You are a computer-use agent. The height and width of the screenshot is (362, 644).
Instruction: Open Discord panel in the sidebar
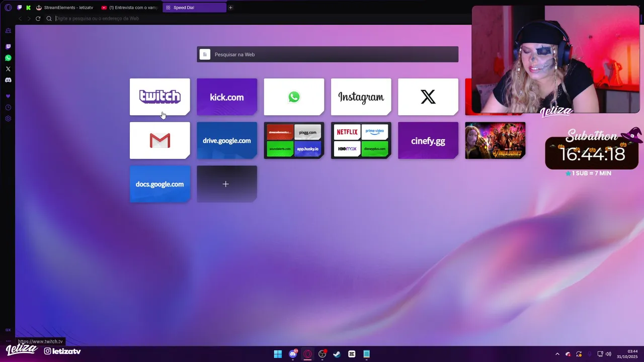(8, 80)
